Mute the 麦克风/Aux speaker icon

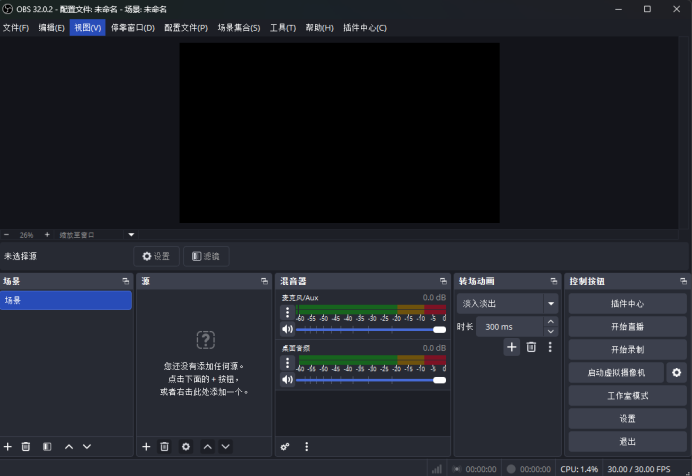287,329
